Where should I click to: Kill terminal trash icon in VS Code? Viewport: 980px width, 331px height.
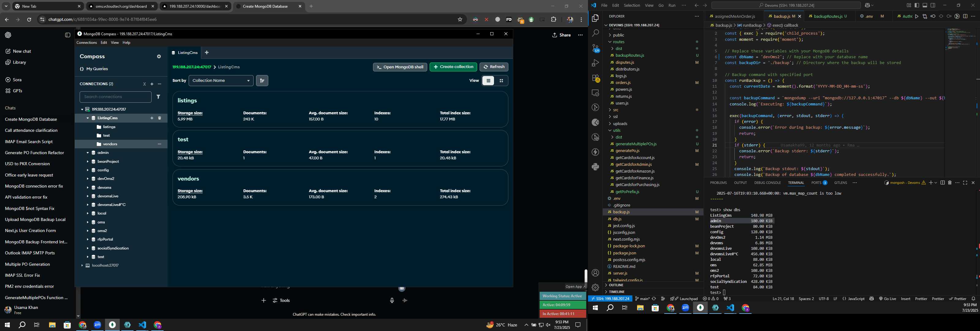[950, 183]
